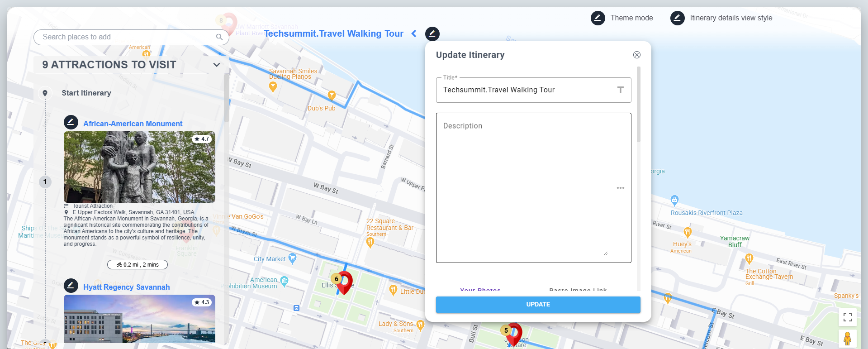Click the Search places to add field

tap(131, 37)
